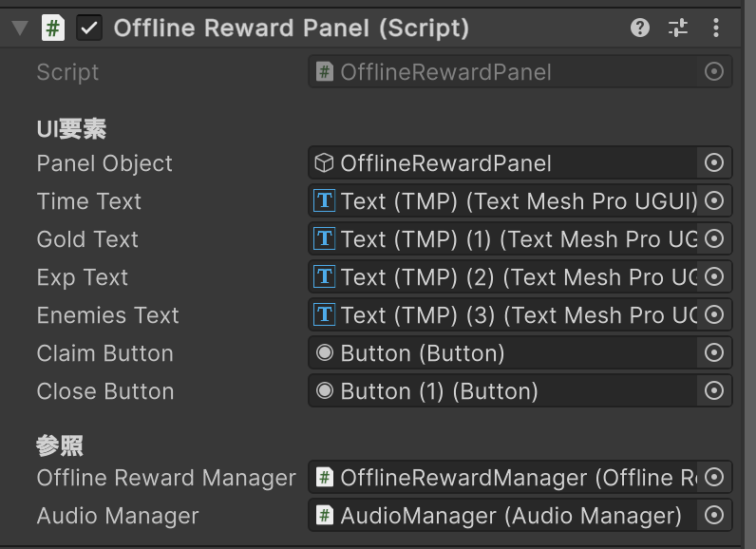The width and height of the screenshot is (756, 549).
Task: Click the object picker for Time Text
Action: click(x=714, y=201)
